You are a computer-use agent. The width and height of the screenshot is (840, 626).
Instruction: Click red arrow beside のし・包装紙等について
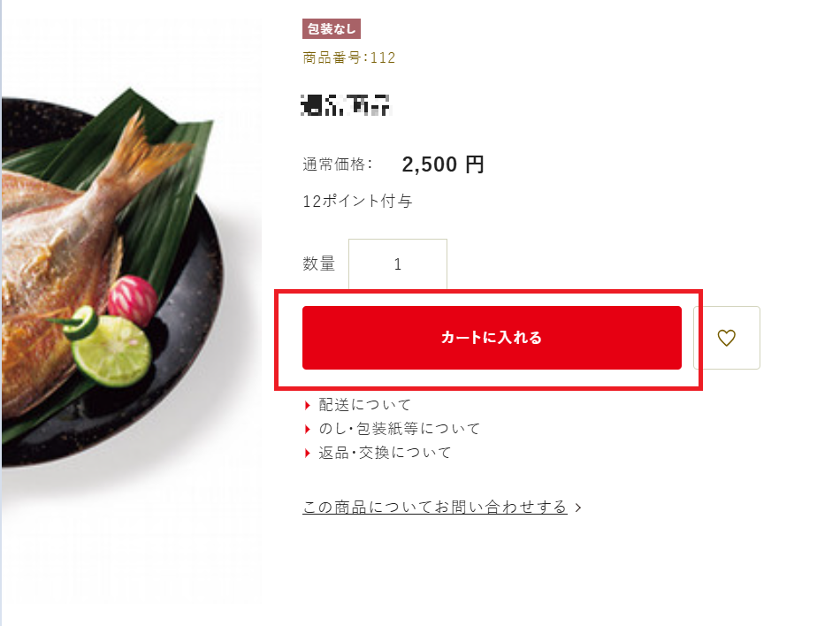[x=308, y=429]
